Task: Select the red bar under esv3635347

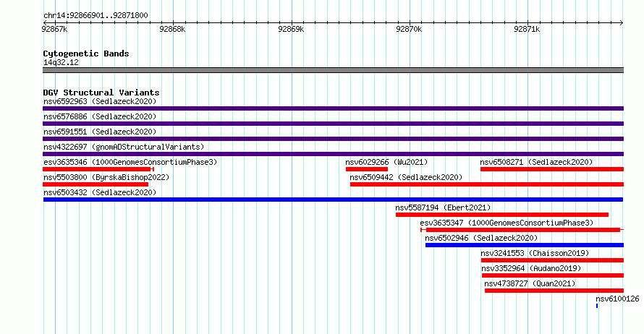Action: coord(522,230)
